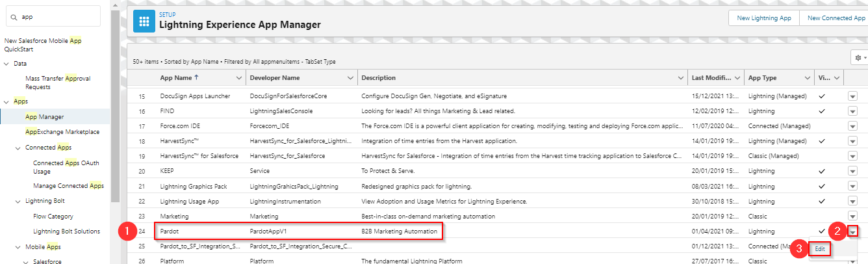Choose Edit from the Pardot actions menu

[x=820, y=249]
